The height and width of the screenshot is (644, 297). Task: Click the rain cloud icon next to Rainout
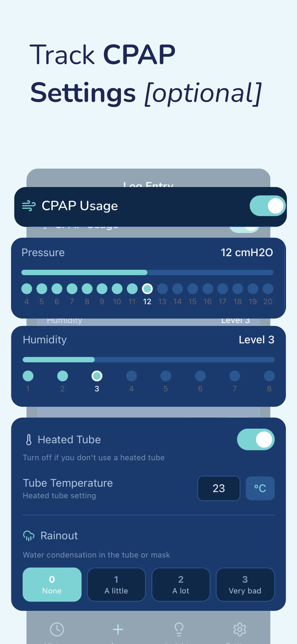pos(29,535)
